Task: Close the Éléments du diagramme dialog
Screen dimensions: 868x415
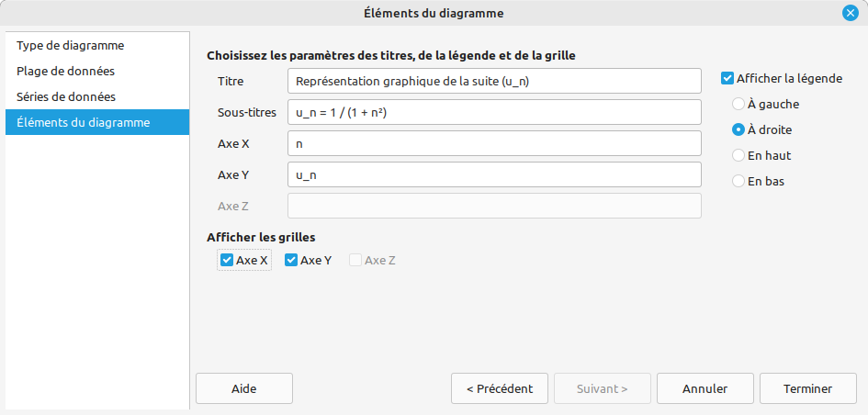Action: coord(850,13)
